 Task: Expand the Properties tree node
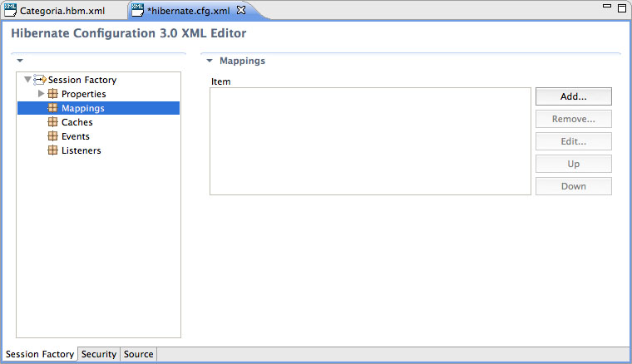pos(41,94)
